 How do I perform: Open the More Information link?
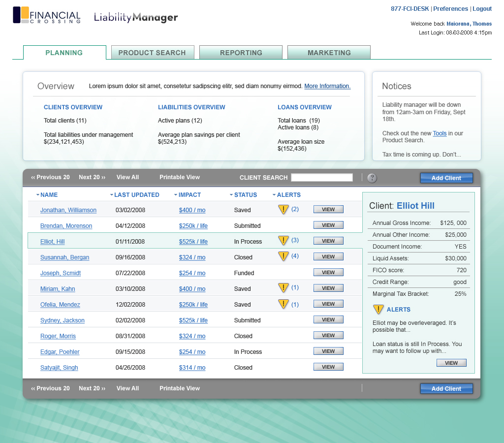(x=327, y=86)
